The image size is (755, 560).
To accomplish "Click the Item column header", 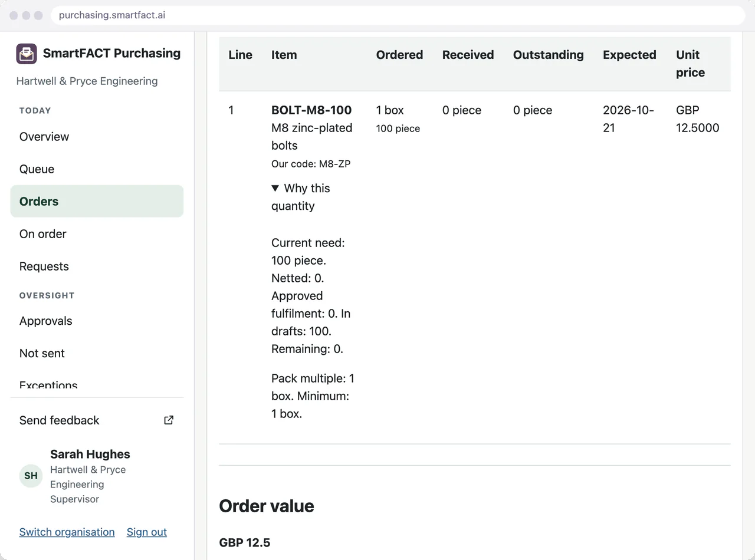I will [284, 55].
